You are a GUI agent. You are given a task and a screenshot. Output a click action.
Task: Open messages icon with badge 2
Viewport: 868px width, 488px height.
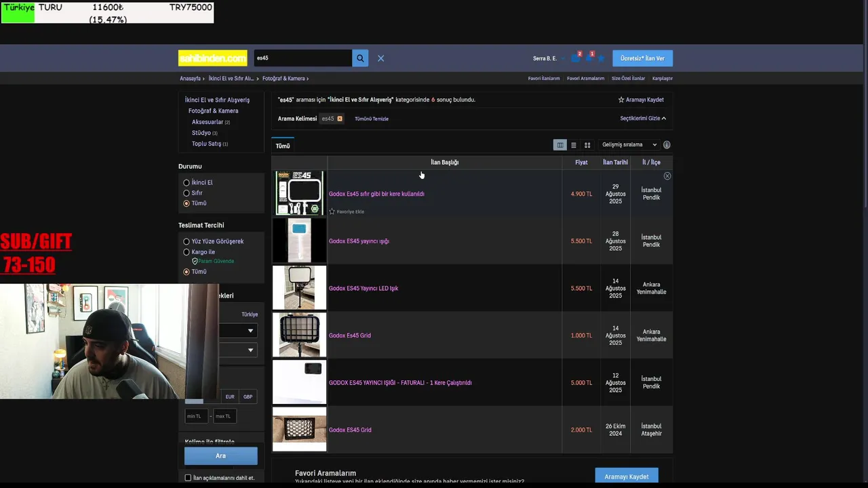pyautogui.click(x=576, y=58)
